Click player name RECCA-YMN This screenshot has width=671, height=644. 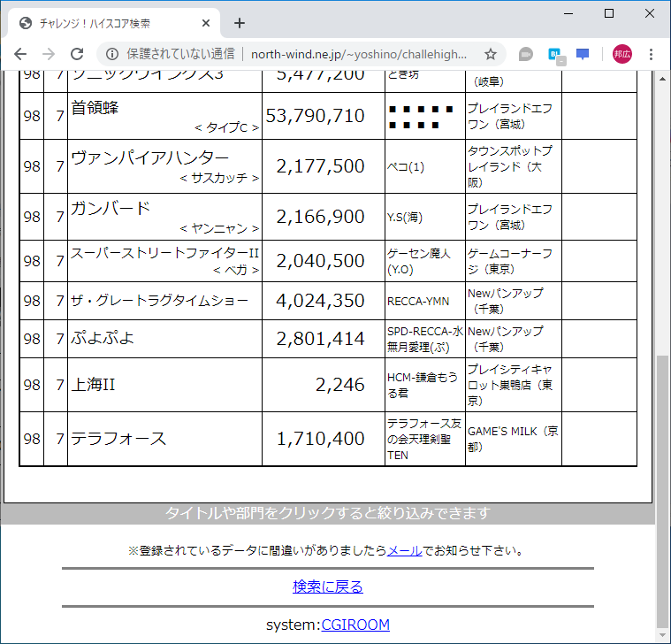[418, 302]
